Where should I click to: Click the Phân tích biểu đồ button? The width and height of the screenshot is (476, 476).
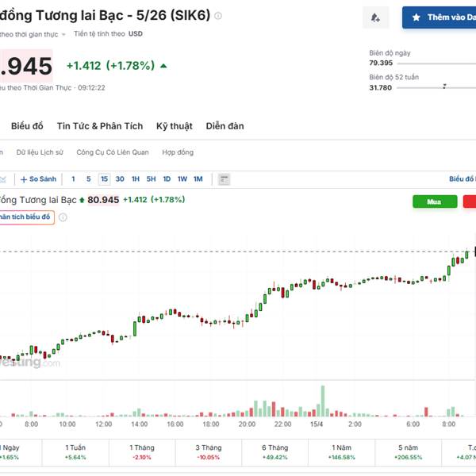point(26,217)
